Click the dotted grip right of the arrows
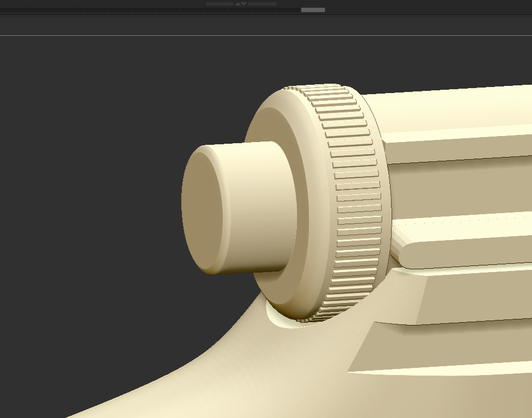 [x=262, y=4]
